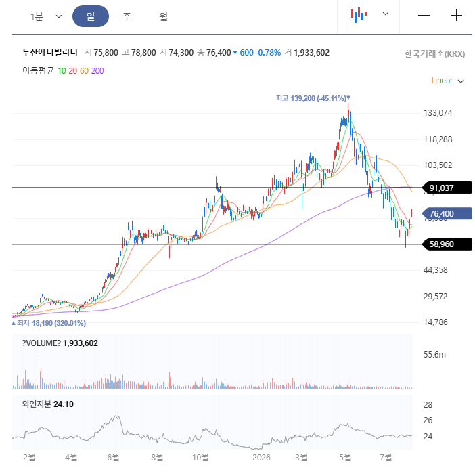Click the candlestick chart type icon
Viewport: 475px width, 476px height.
[359, 15]
